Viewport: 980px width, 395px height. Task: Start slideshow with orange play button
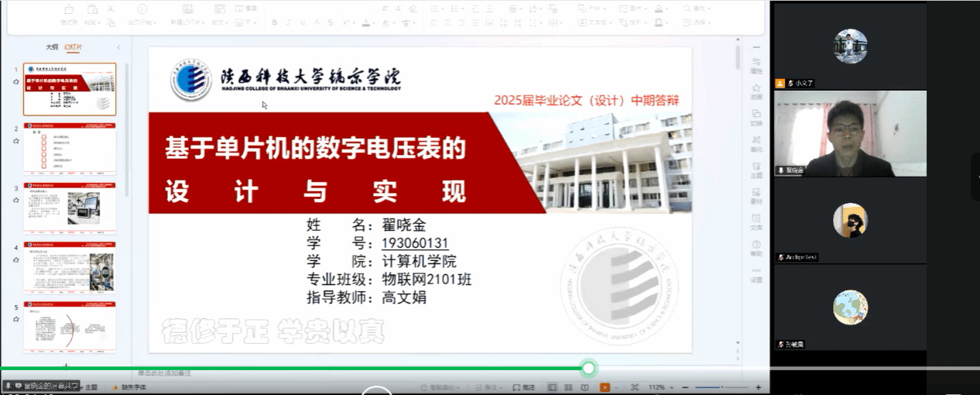pyautogui.click(x=605, y=387)
